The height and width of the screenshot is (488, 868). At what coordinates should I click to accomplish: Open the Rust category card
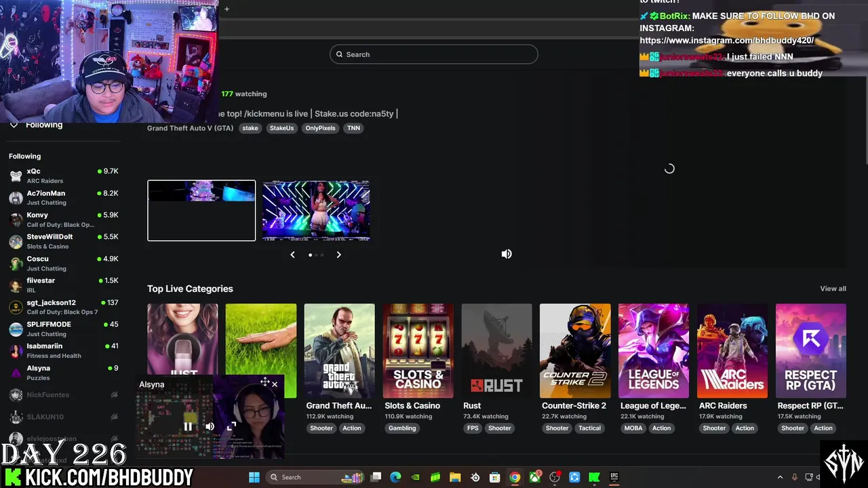tap(496, 350)
